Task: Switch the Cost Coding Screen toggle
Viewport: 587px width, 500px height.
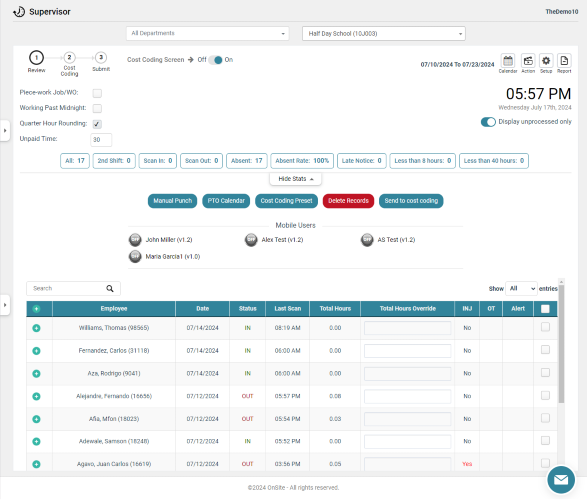Action: point(216,60)
